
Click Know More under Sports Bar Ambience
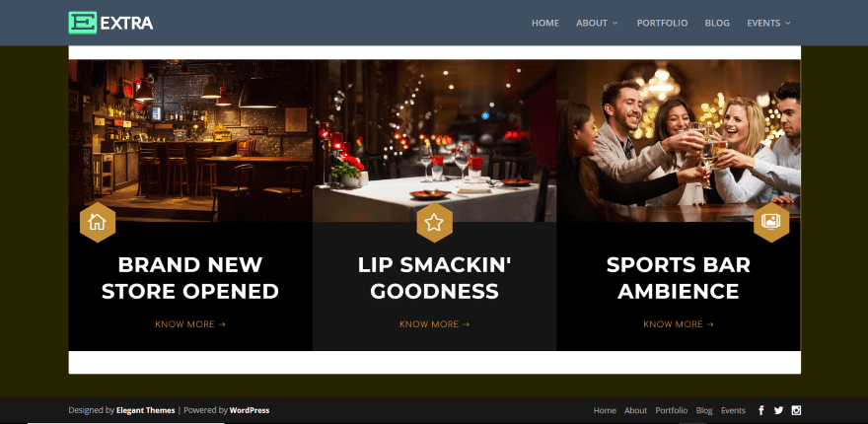pos(679,324)
